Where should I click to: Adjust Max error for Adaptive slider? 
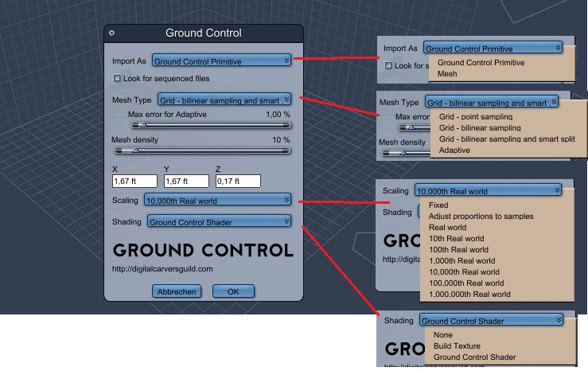[x=211, y=125]
